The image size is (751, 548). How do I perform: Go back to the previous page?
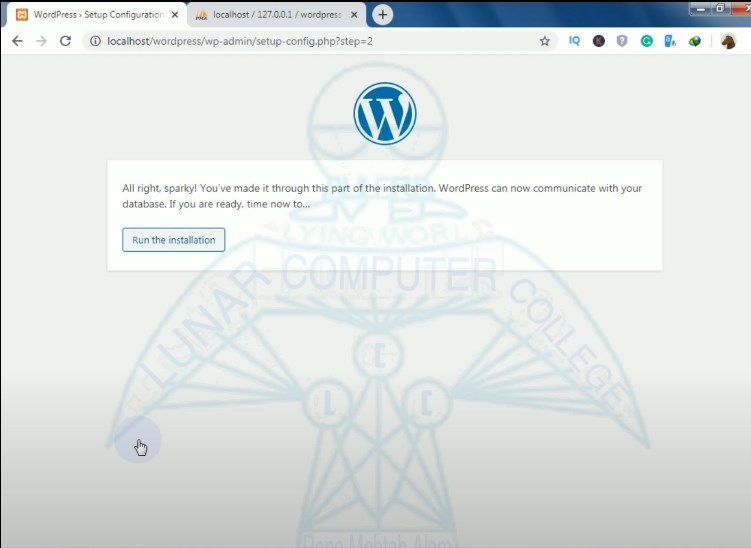pos(18,41)
